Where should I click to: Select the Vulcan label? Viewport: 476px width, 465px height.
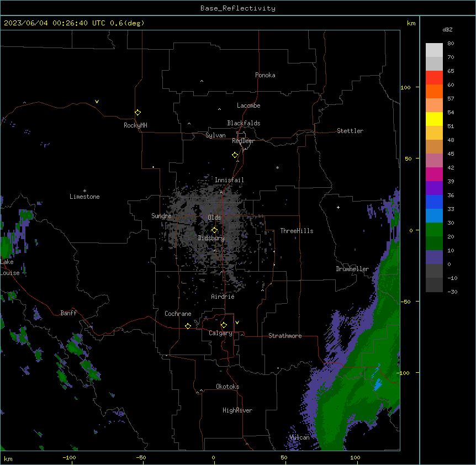(x=299, y=437)
